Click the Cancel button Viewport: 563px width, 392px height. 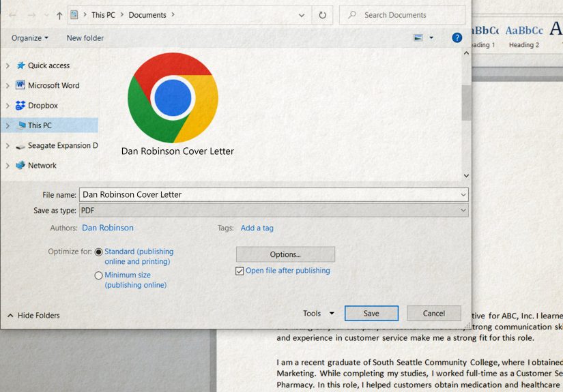tap(434, 314)
